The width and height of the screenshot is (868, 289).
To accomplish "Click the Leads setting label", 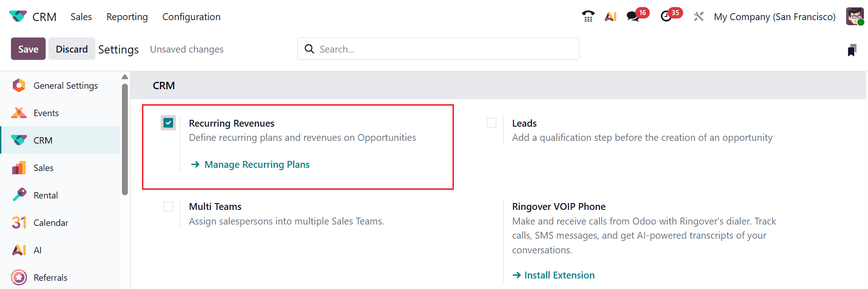I will click(524, 123).
